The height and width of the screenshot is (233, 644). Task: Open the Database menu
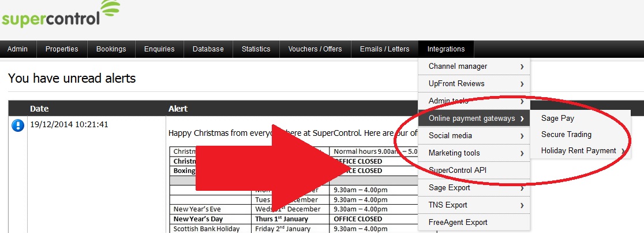(208, 49)
